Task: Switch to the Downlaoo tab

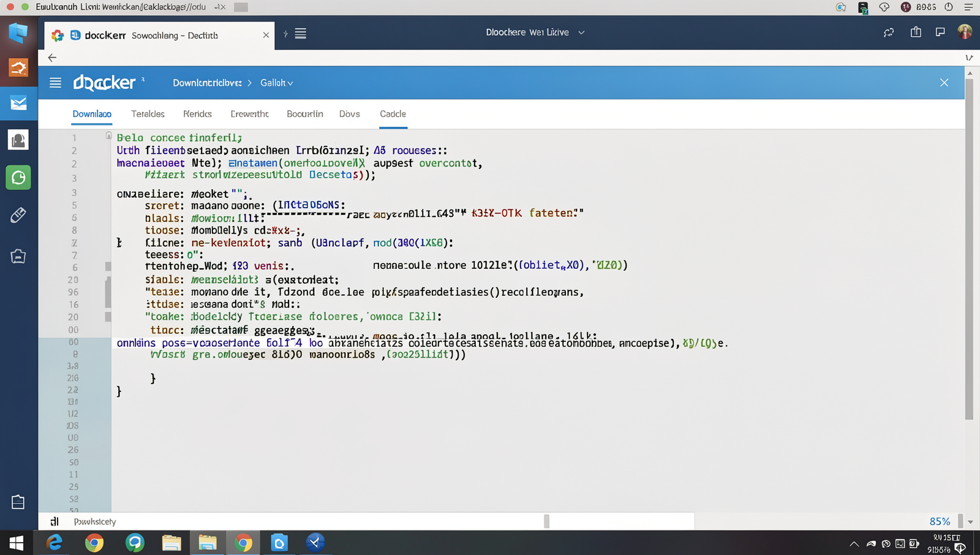Action: [92, 114]
